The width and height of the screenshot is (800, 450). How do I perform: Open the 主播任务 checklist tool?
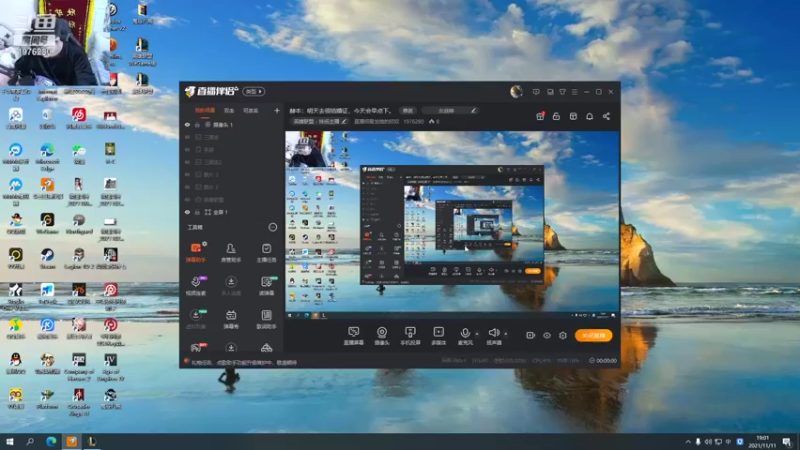266,252
